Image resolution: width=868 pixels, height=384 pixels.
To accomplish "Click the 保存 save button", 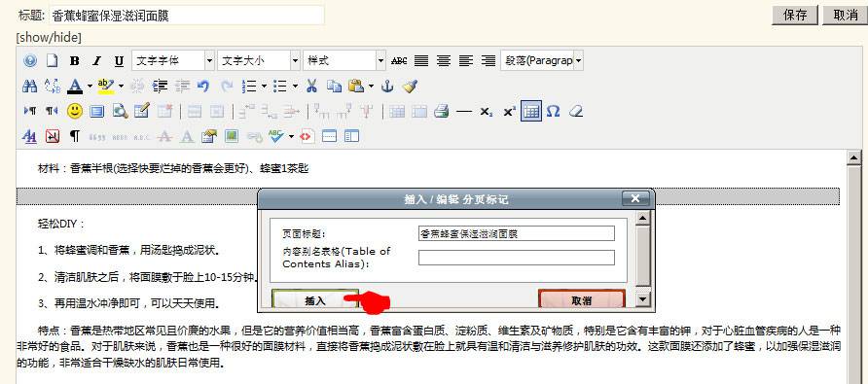I will click(x=795, y=15).
